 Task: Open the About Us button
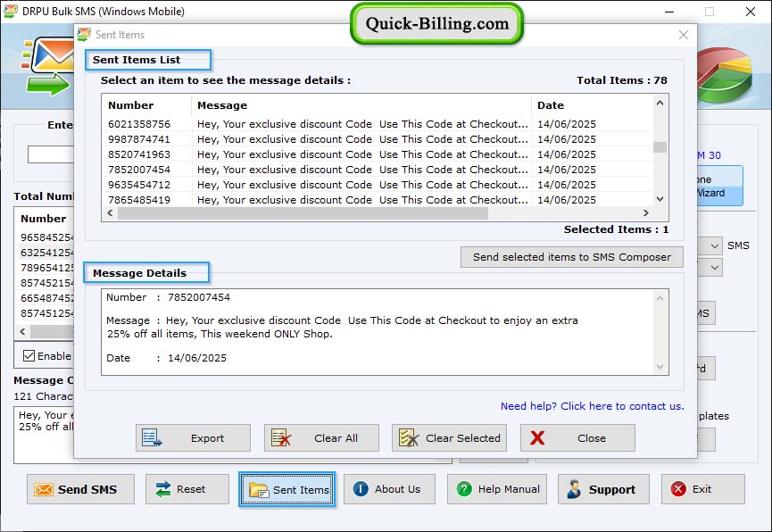[389, 489]
